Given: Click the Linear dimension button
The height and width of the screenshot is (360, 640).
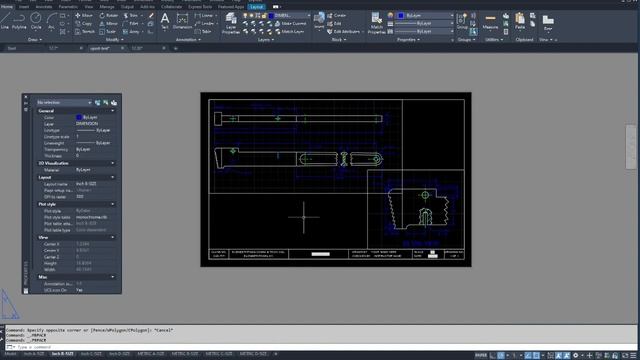Looking at the screenshot, I should (204, 16).
